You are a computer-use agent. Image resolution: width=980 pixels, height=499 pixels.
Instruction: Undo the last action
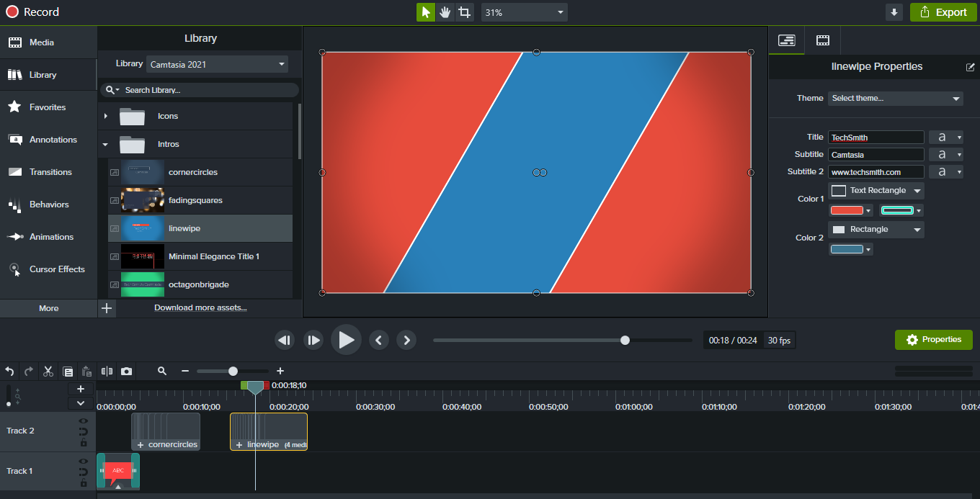9,372
